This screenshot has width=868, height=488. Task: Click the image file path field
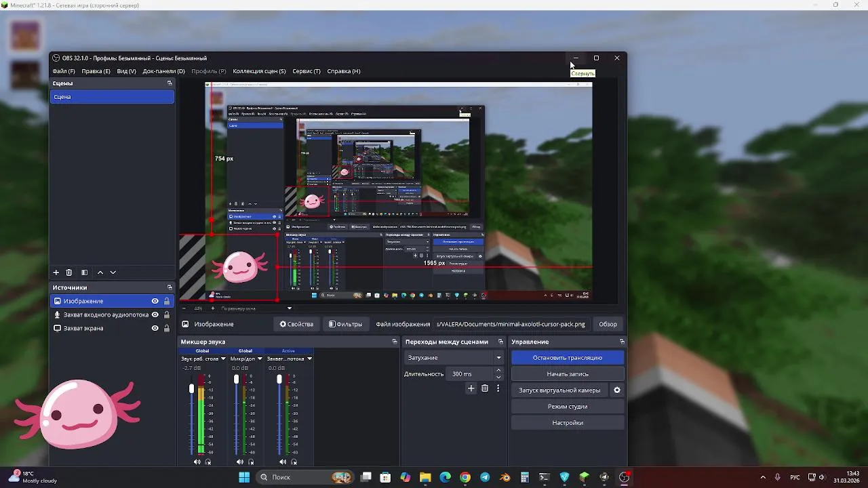click(x=511, y=324)
